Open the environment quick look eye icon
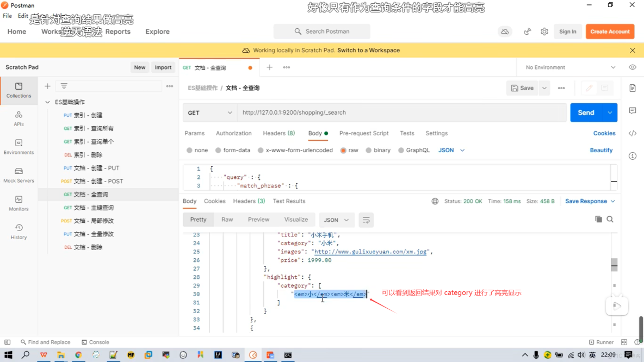Viewport: 644px width, 362px height. 631,67
